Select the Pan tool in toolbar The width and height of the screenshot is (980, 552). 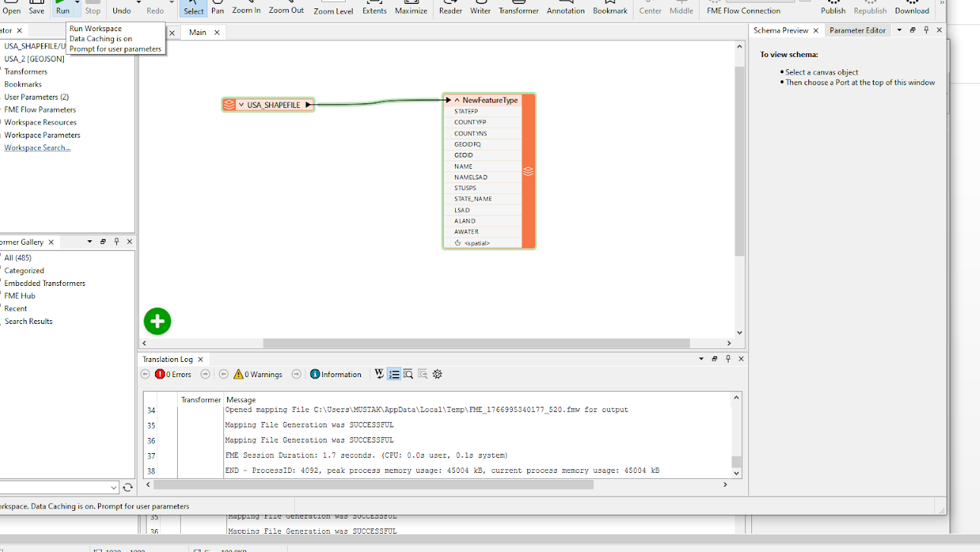coord(217,8)
